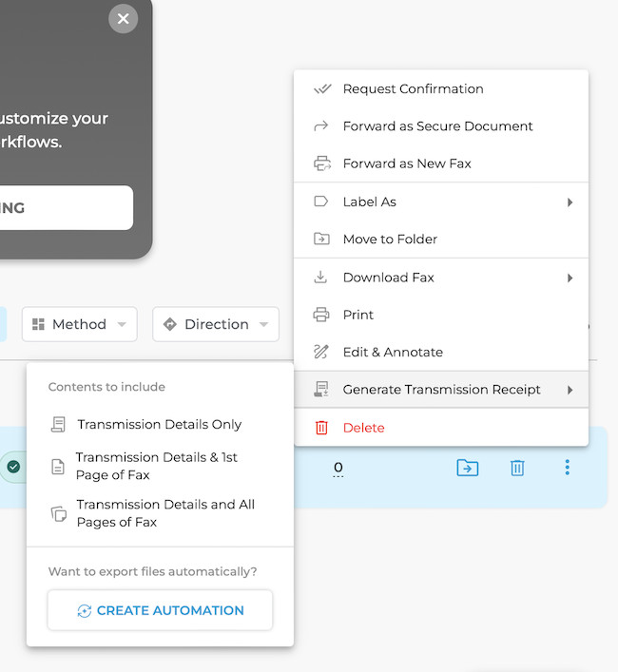Open the three-dot more options menu
Viewport: 618px width, 672px height.
[568, 468]
